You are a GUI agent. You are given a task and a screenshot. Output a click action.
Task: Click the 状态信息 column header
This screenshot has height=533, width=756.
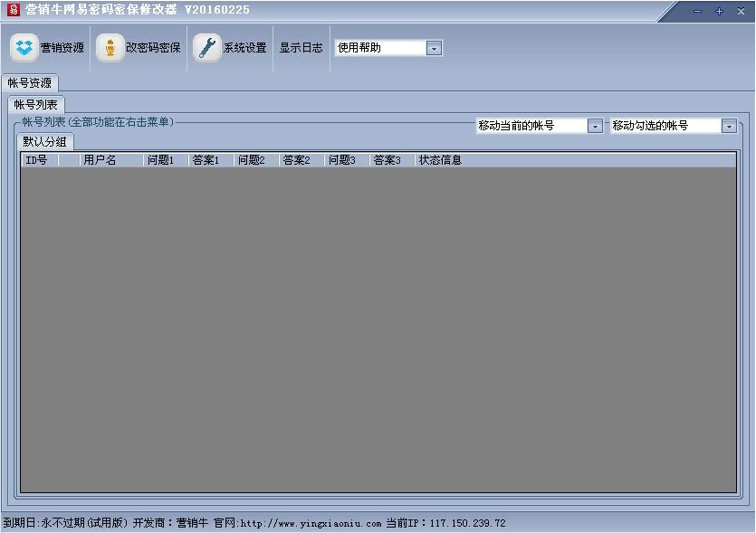click(x=440, y=160)
